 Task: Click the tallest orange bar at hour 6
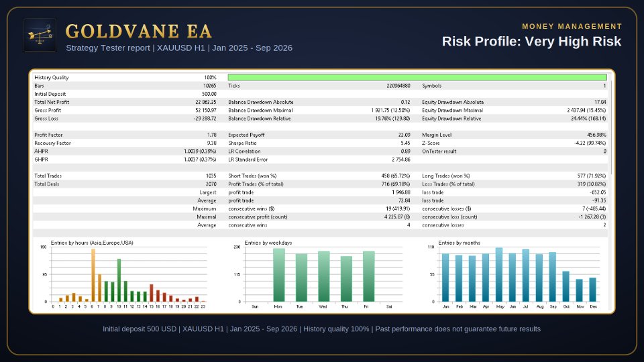click(x=93, y=276)
